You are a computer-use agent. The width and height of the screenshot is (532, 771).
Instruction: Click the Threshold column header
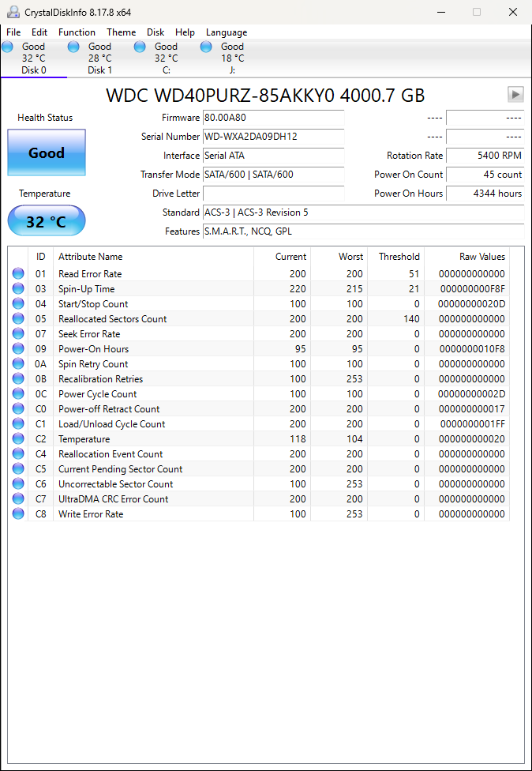[396, 257]
